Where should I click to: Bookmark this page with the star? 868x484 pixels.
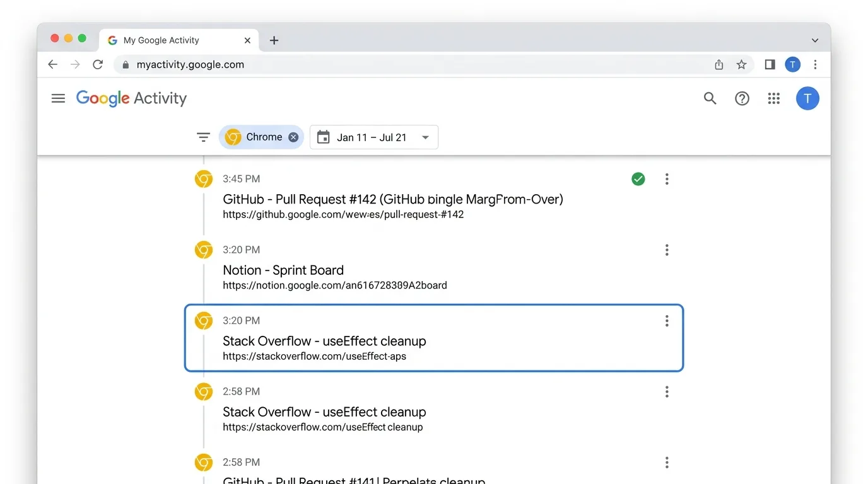coord(742,64)
